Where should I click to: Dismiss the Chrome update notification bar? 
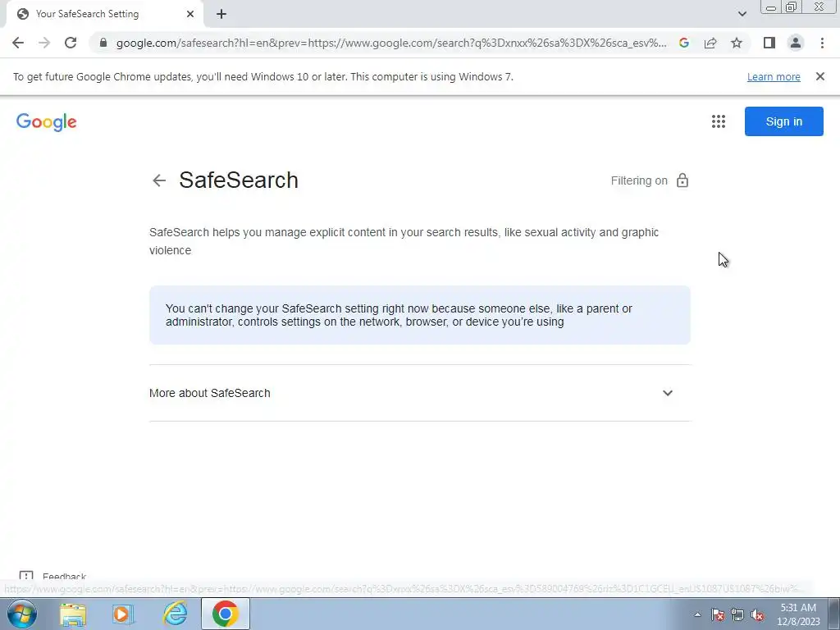(819, 76)
